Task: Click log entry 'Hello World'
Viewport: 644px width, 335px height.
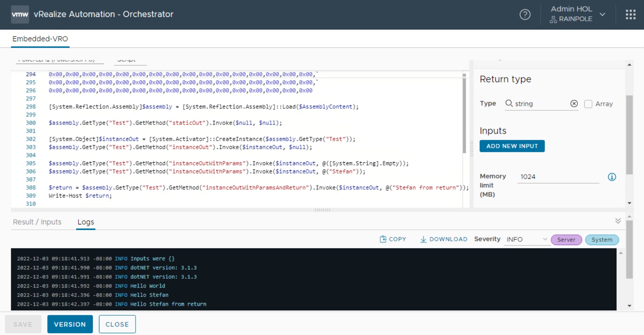Action: pyautogui.click(x=148, y=286)
